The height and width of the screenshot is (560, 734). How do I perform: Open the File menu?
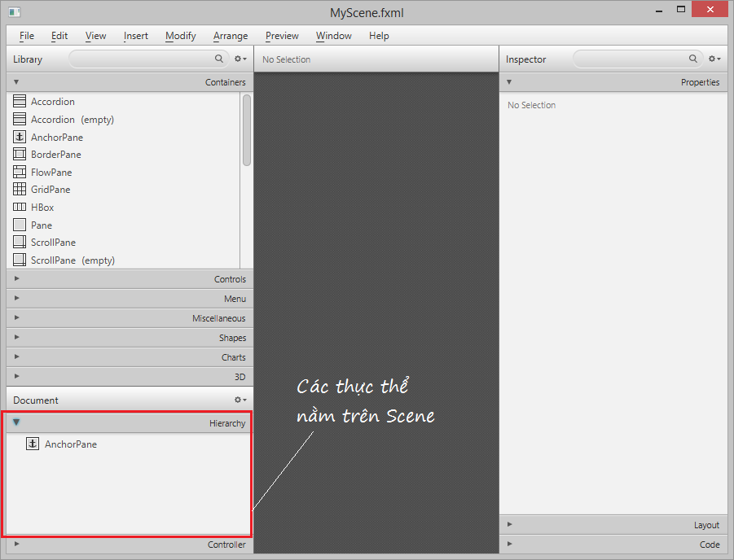coord(27,36)
